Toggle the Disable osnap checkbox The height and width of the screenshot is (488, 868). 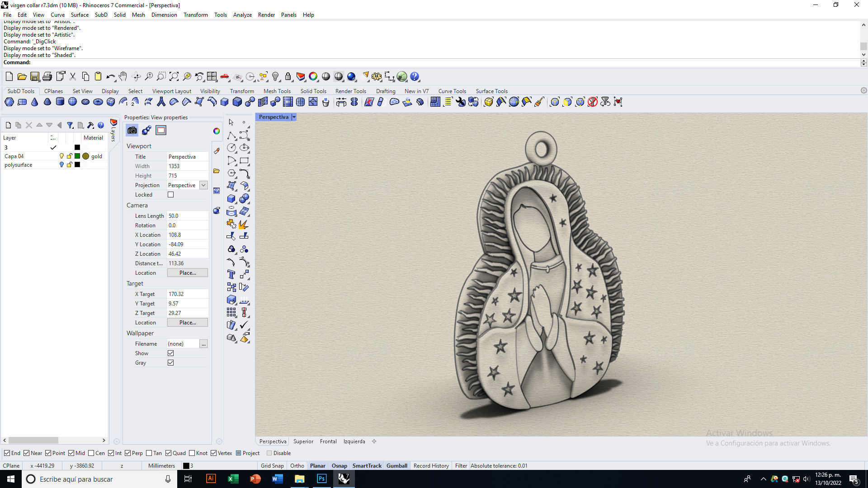coord(269,453)
